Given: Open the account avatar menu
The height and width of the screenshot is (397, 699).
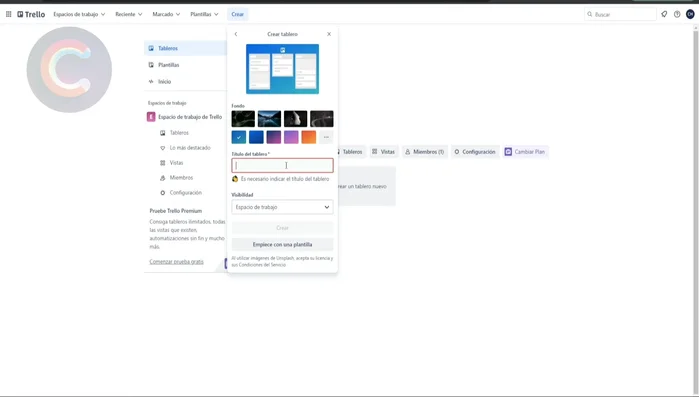Looking at the screenshot, I should 690,14.
